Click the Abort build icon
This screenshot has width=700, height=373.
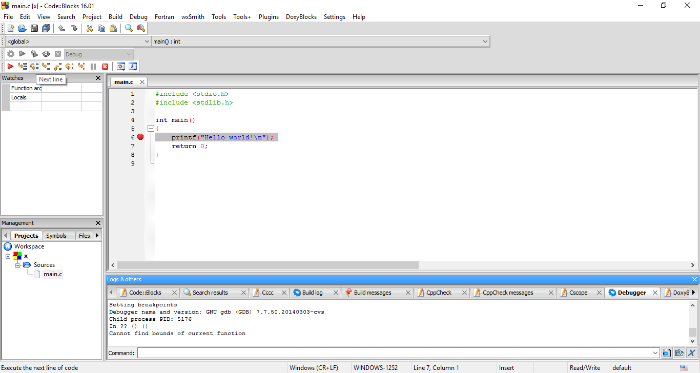click(x=58, y=54)
